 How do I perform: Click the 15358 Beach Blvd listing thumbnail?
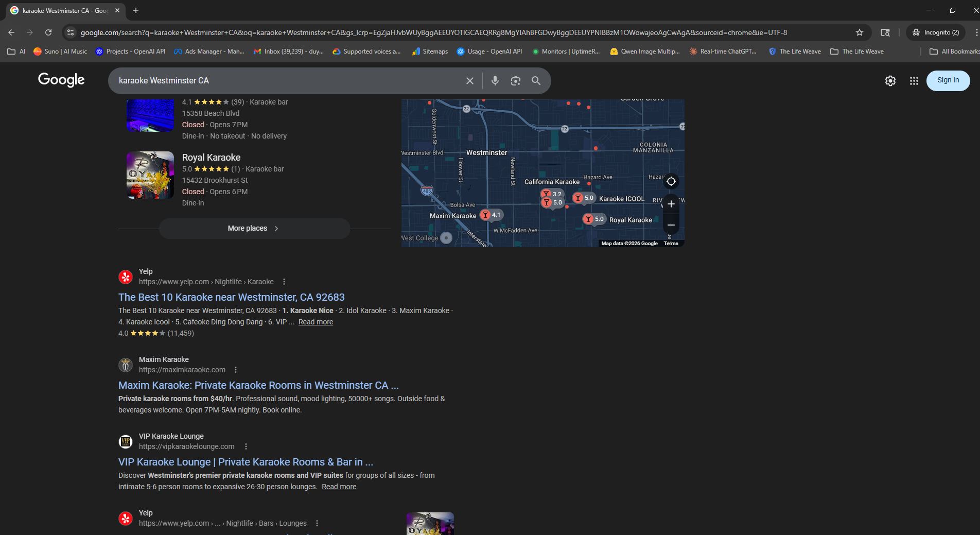point(150,115)
